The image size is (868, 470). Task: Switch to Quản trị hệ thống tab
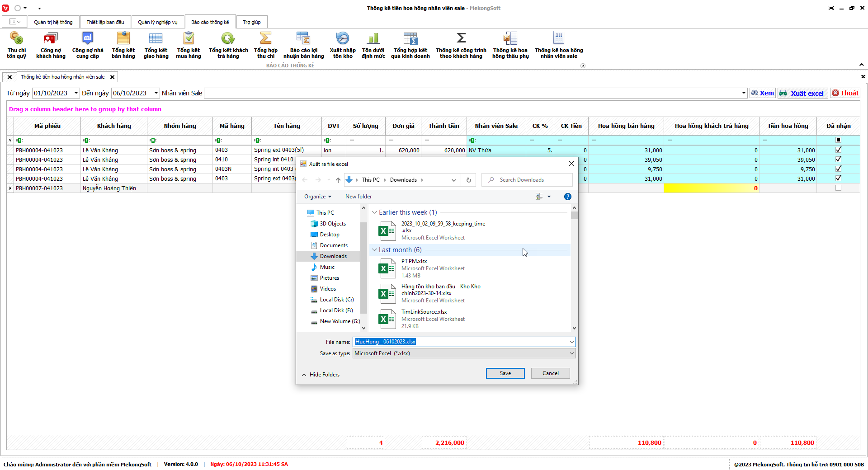tap(53, 22)
